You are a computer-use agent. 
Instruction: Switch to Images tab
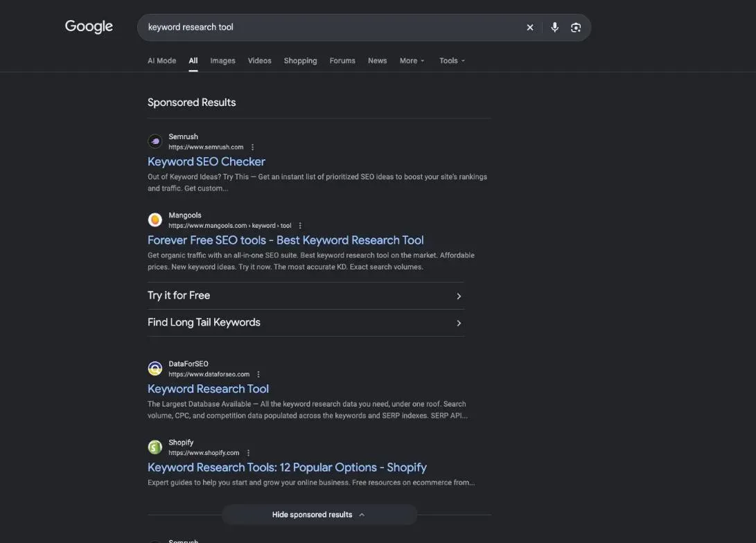(x=222, y=61)
